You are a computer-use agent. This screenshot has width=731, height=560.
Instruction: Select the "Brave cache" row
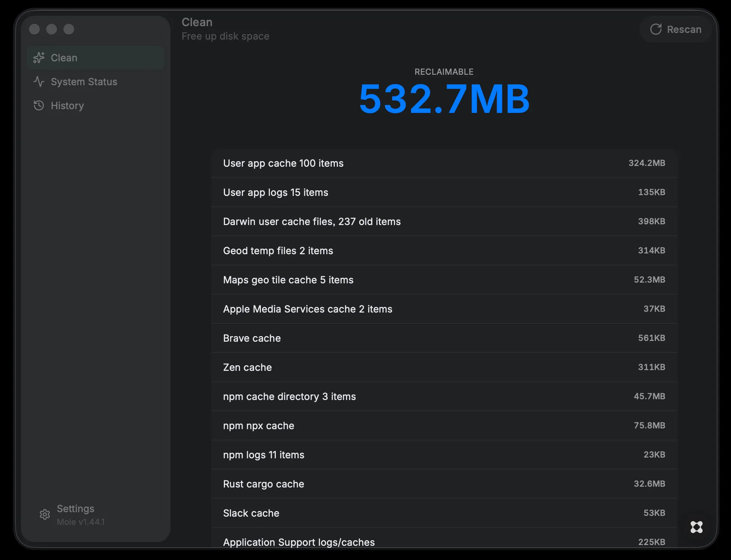[x=444, y=338]
